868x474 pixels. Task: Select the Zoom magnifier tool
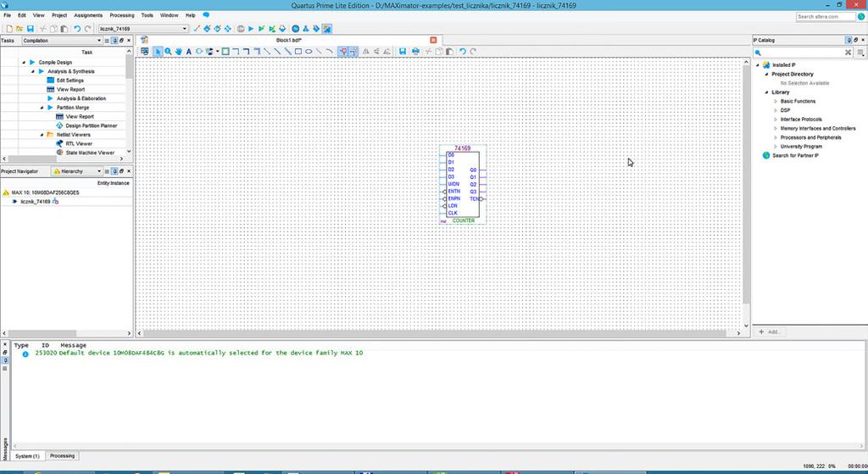tap(169, 52)
